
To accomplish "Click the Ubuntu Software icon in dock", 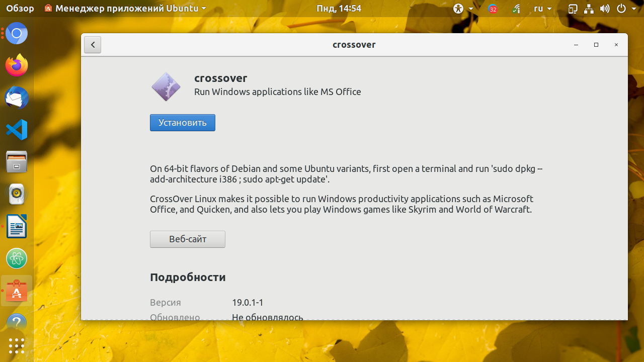I will pyautogui.click(x=17, y=291).
